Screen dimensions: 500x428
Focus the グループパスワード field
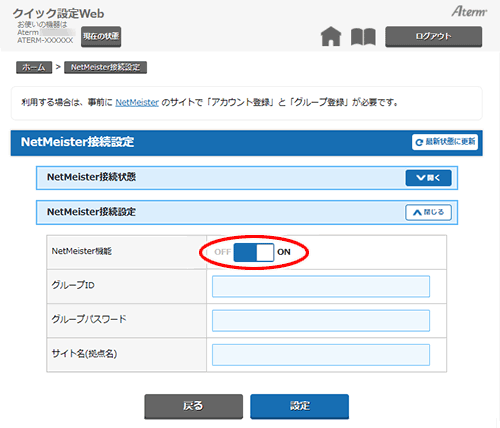tap(321, 321)
